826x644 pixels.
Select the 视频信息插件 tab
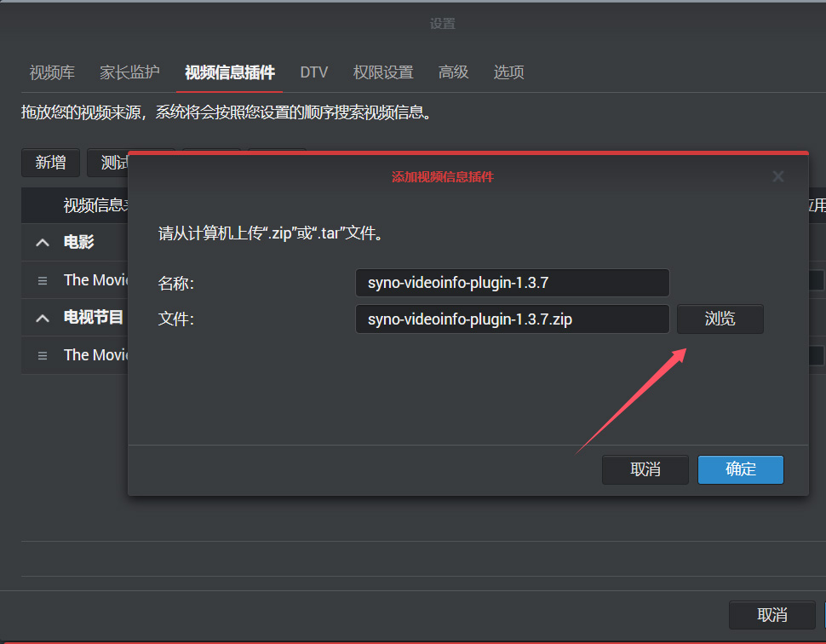pos(230,72)
